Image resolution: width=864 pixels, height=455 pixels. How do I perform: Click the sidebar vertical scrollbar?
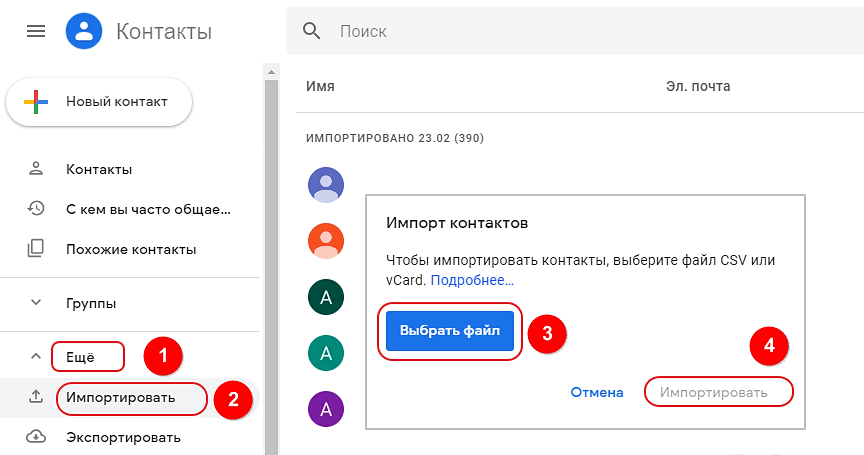(x=270, y=250)
